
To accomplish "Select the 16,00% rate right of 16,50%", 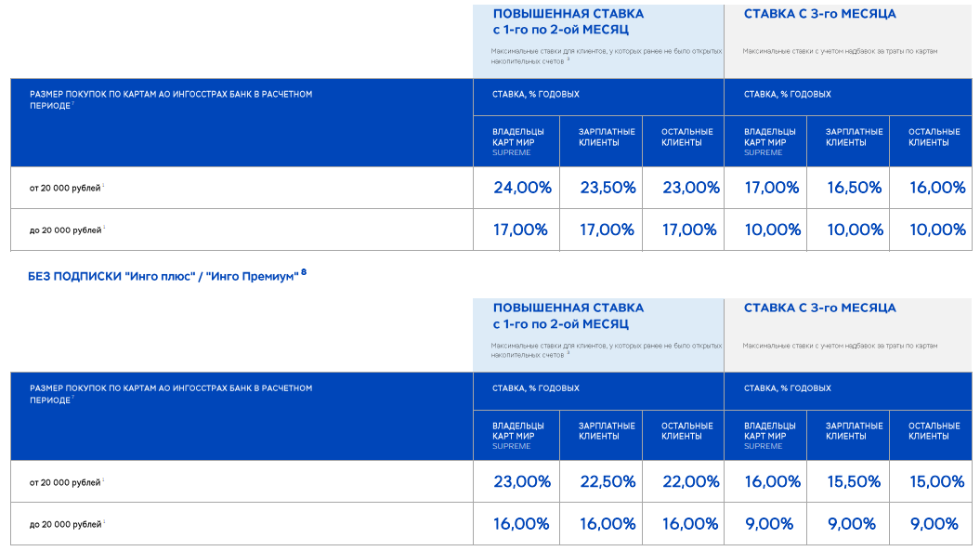I will point(936,188).
